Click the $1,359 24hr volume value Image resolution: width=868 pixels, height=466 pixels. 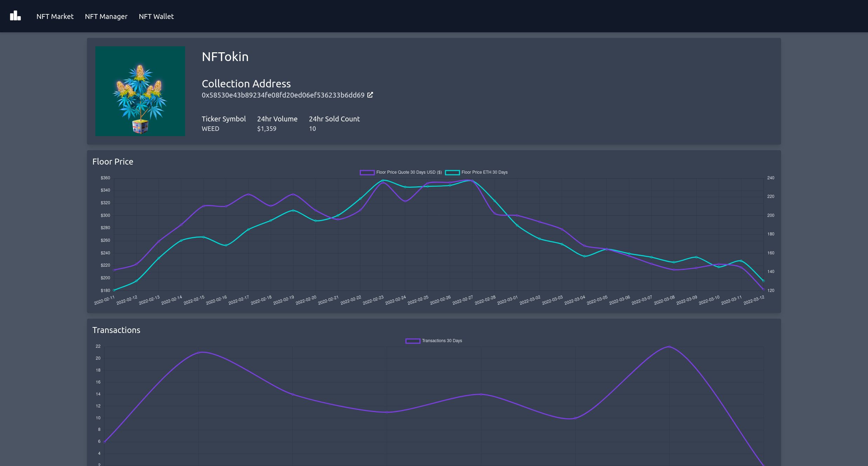click(x=267, y=129)
